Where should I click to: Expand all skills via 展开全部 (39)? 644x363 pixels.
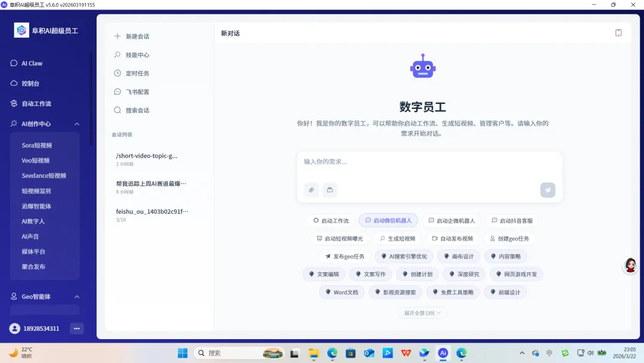(423, 313)
